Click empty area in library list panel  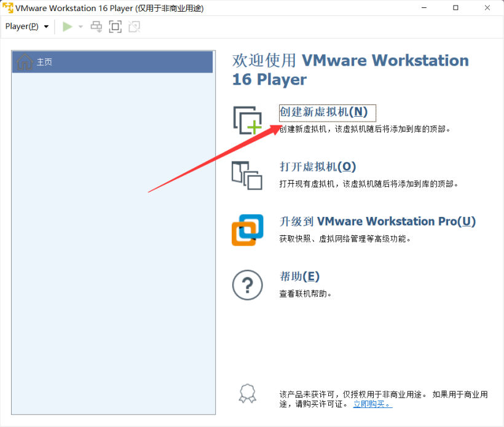[x=114, y=246]
